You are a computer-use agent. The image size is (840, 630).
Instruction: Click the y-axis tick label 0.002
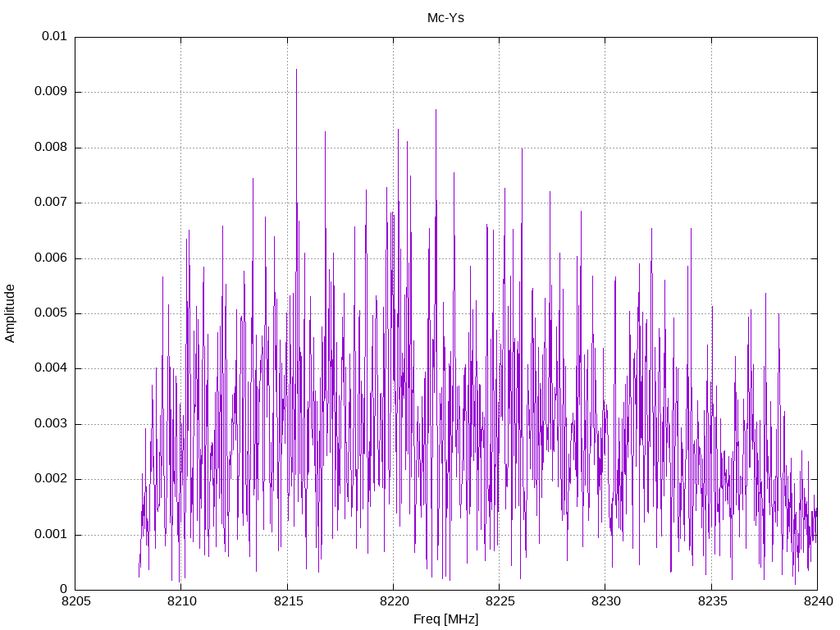tap(51, 479)
